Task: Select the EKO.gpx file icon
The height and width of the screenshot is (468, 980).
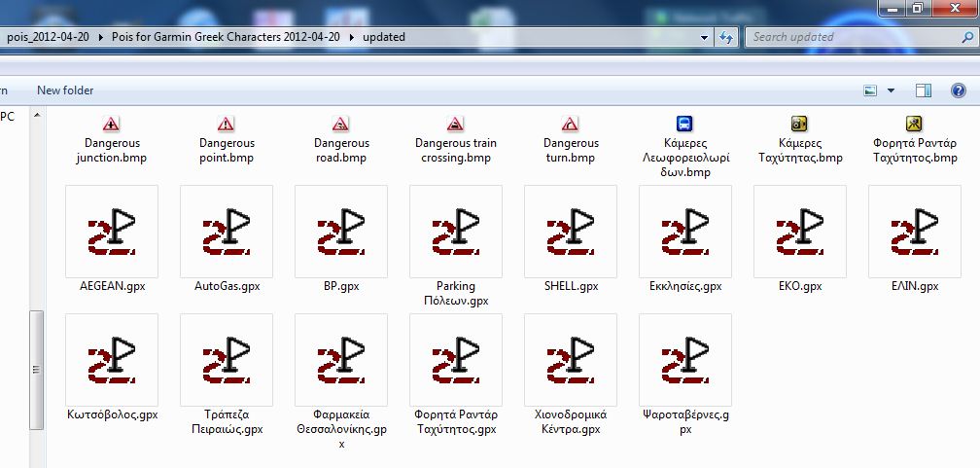Action: coord(800,232)
